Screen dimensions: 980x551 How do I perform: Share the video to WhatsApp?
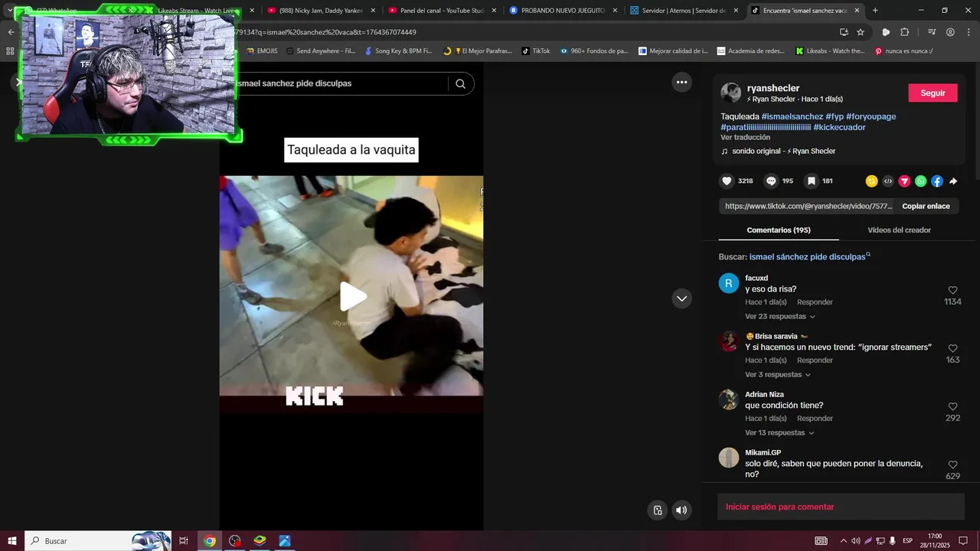tap(921, 181)
